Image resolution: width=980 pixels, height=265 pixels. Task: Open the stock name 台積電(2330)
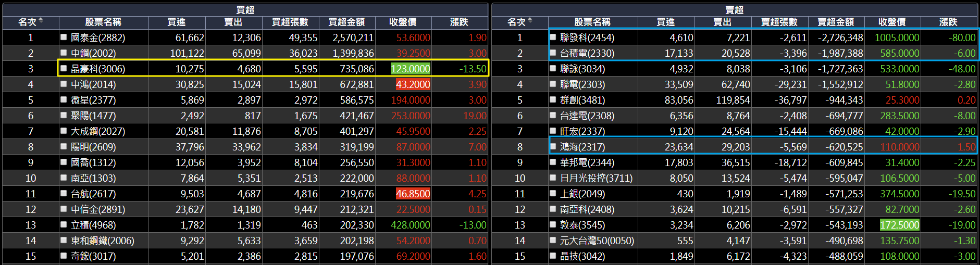click(587, 53)
